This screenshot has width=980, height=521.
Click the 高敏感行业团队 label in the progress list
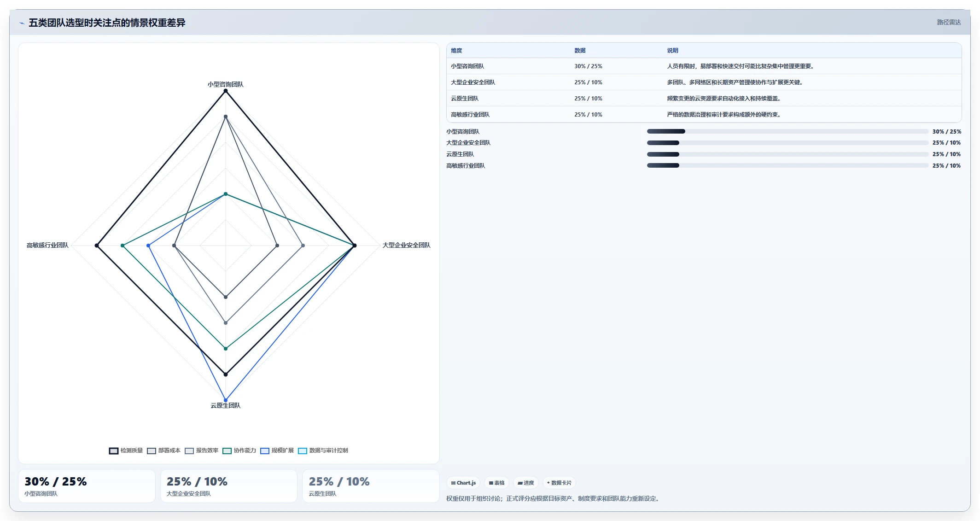pos(466,166)
